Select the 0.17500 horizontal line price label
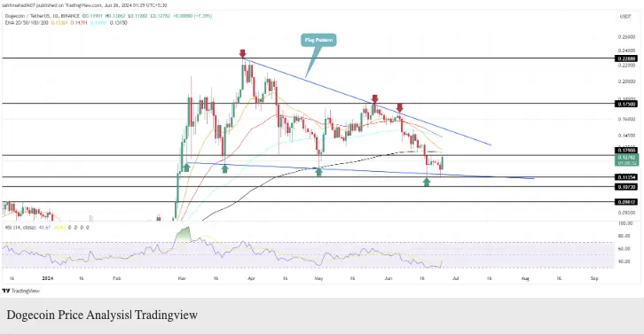Image resolution: width=644 pixels, height=335 pixels. [626, 104]
